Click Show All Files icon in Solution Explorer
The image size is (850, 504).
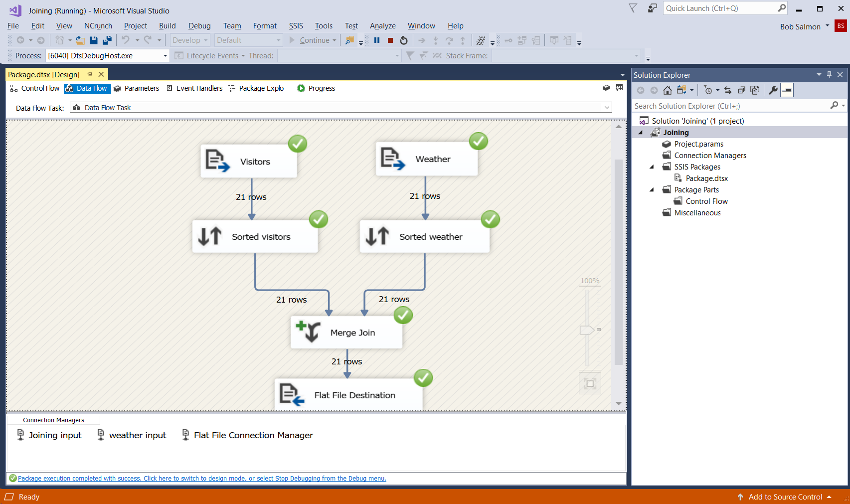[x=755, y=90]
